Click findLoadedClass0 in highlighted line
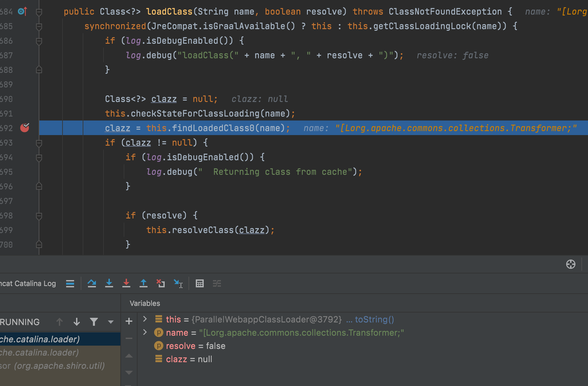 [x=213, y=128]
